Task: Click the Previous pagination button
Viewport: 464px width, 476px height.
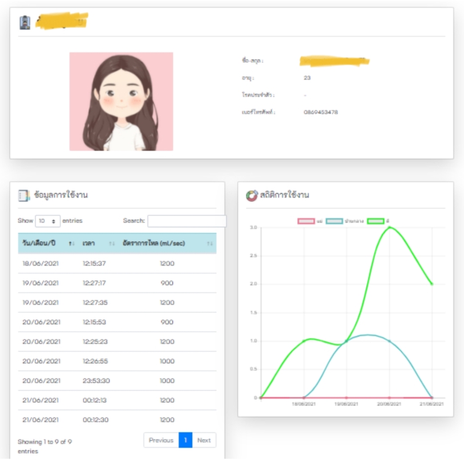Action: tap(161, 440)
